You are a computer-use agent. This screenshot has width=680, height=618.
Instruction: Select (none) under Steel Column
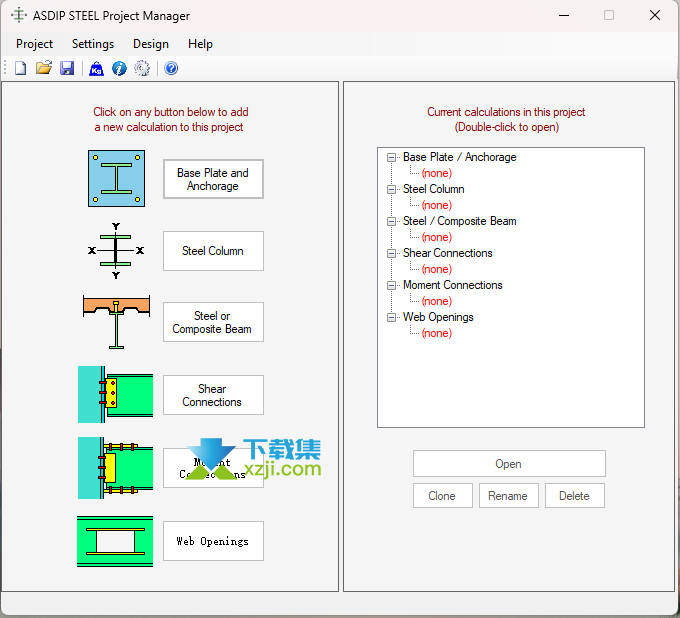coord(437,205)
